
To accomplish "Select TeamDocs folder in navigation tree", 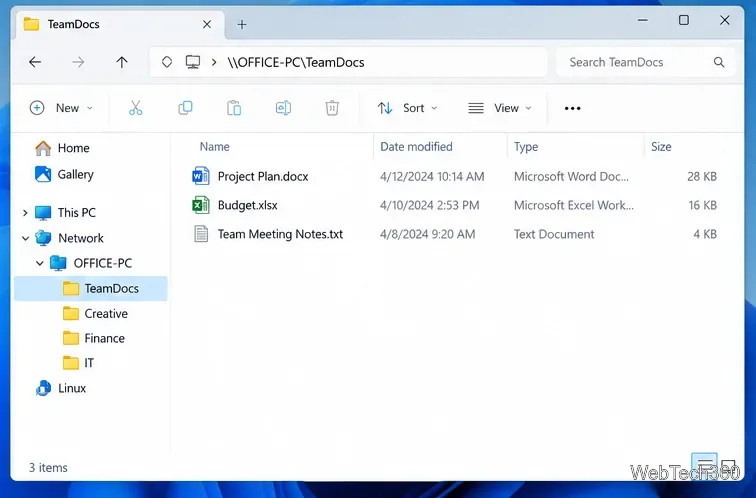I will (x=91, y=288).
